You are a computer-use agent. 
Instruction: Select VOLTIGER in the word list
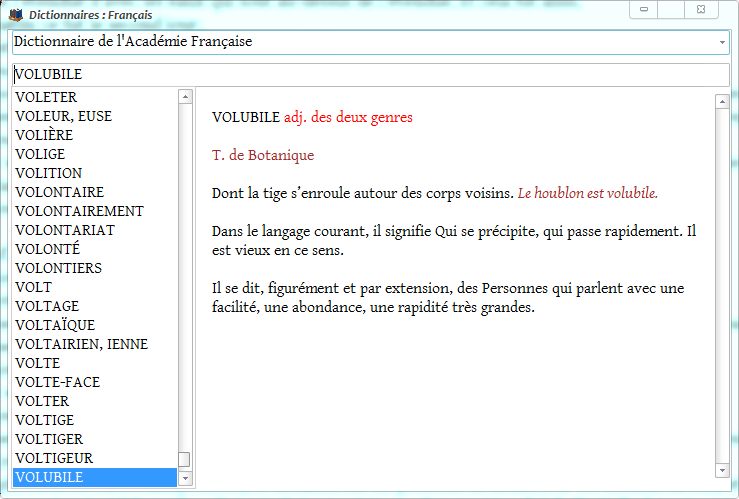(95, 439)
